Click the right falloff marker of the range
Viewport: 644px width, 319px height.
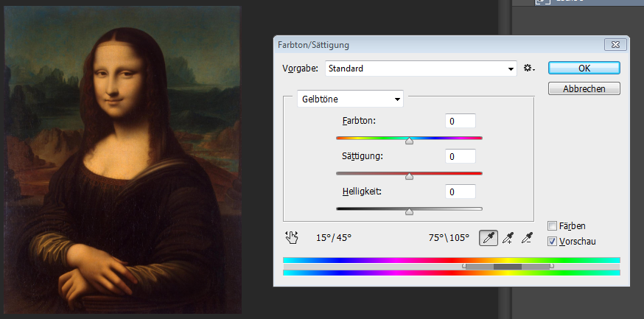(x=552, y=266)
